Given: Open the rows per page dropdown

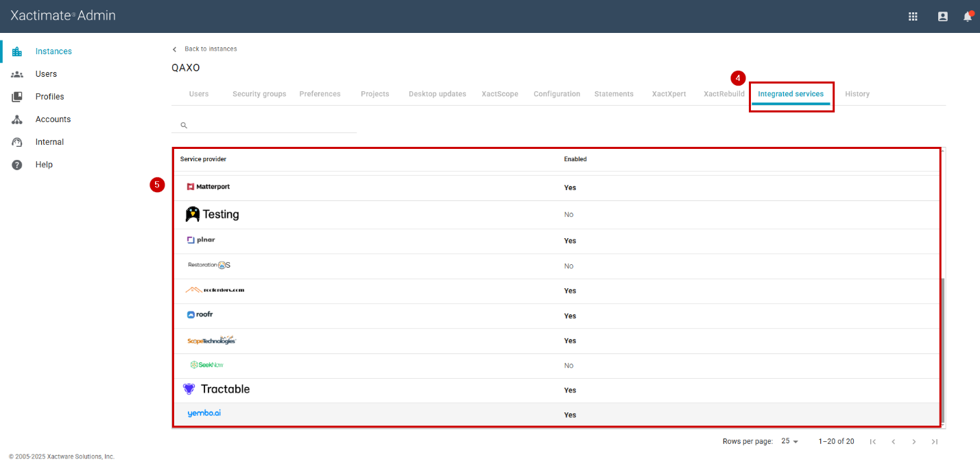Looking at the screenshot, I should click(x=790, y=441).
